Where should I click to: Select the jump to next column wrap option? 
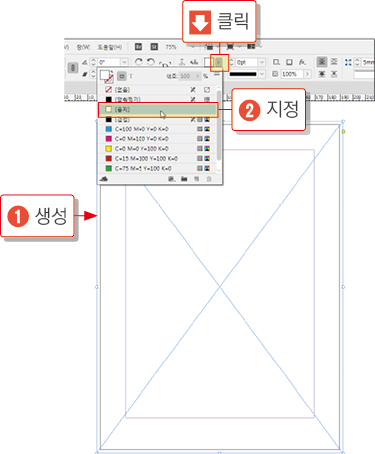pyautogui.click(x=334, y=74)
